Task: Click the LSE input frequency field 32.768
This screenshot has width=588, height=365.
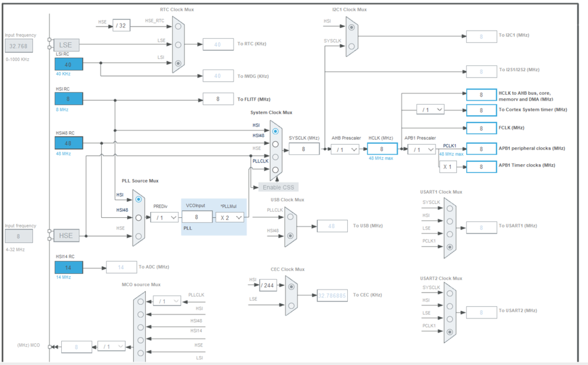Action: pos(19,46)
